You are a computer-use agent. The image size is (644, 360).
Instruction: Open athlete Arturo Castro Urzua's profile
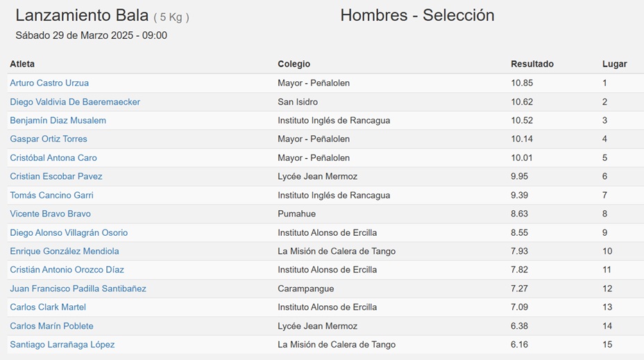(x=49, y=83)
